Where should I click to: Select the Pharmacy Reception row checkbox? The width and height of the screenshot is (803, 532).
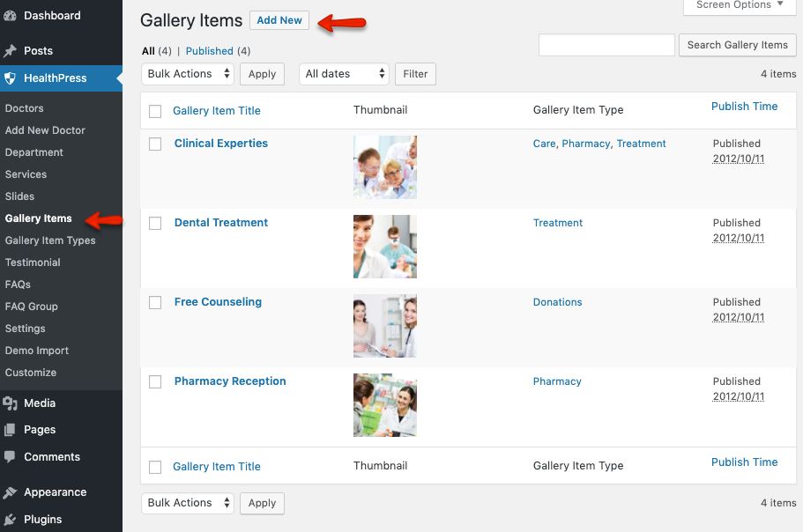pyautogui.click(x=155, y=382)
